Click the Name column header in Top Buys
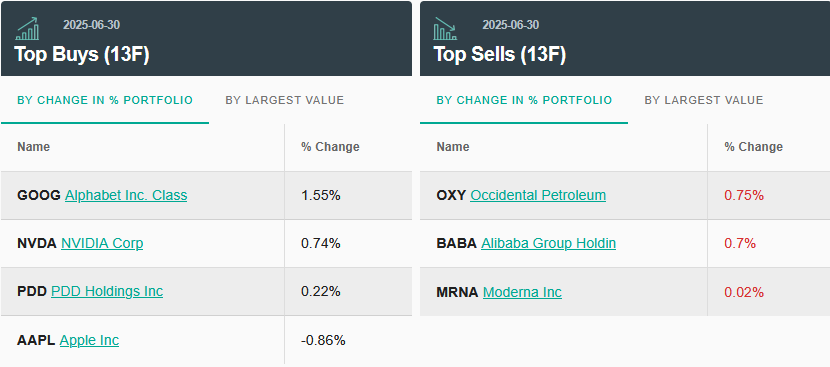The width and height of the screenshot is (830, 367). [33, 147]
